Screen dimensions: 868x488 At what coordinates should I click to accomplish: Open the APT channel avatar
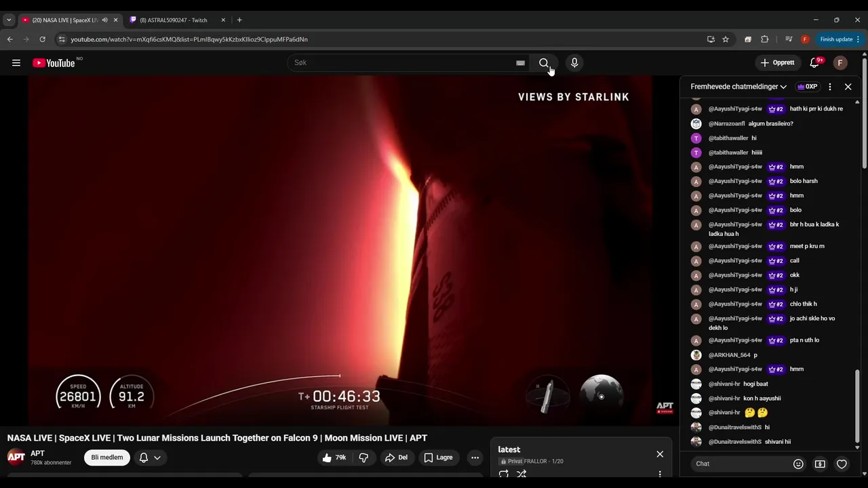(x=16, y=457)
